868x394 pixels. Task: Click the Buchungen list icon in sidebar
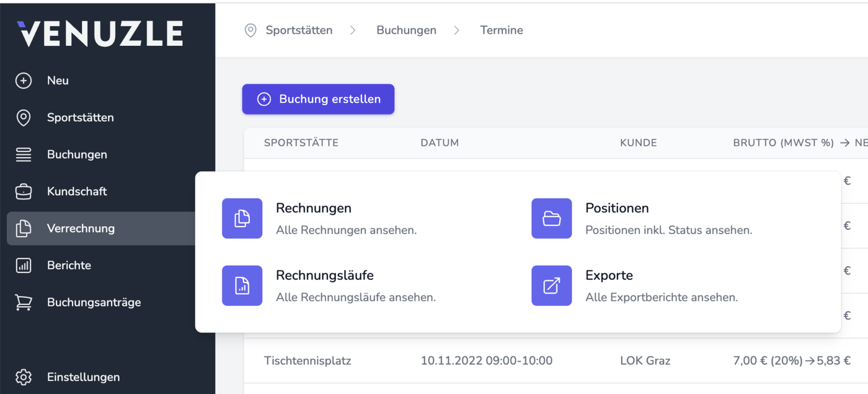24,155
